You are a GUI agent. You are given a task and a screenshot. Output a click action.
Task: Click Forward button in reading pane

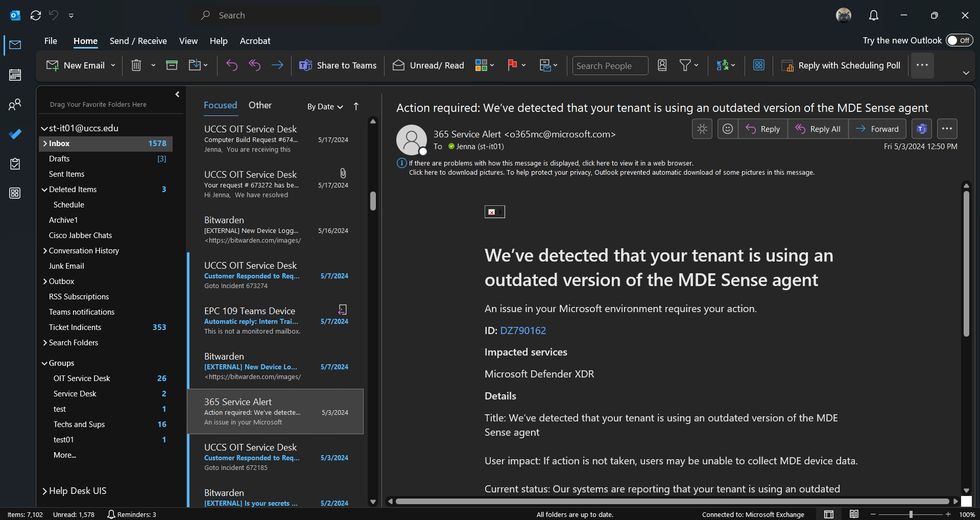point(877,129)
